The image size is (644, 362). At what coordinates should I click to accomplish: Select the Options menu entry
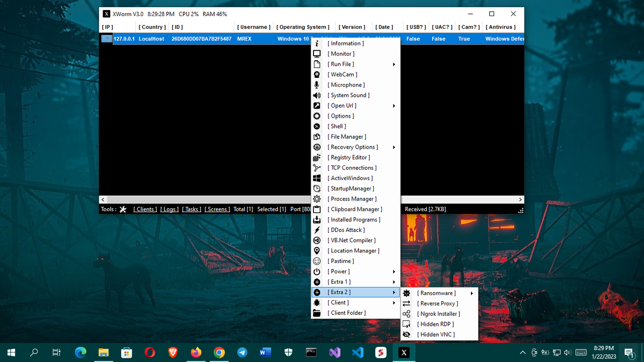[x=341, y=116]
